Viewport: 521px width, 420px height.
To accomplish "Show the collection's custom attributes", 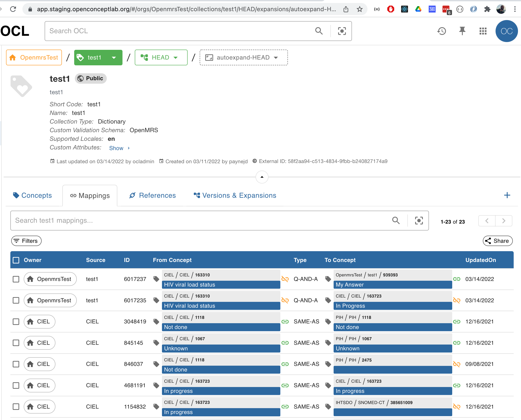I will (116, 148).
